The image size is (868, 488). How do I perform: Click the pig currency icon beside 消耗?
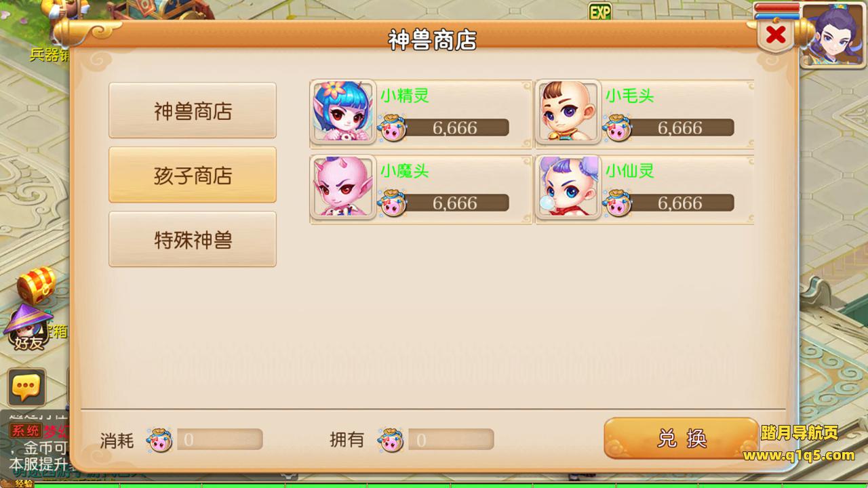point(159,440)
